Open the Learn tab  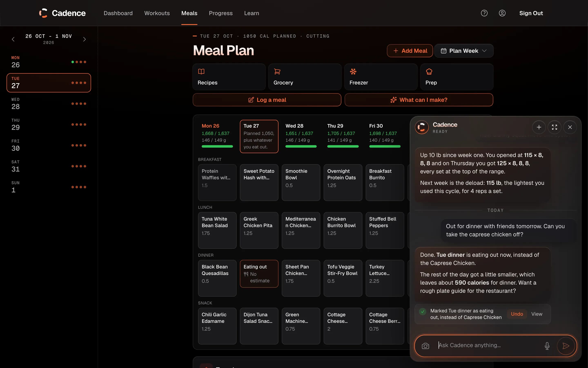252,13
